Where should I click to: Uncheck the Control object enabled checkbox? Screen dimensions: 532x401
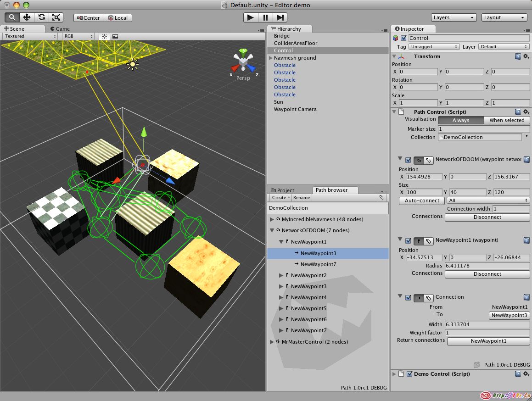tap(403, 38)
